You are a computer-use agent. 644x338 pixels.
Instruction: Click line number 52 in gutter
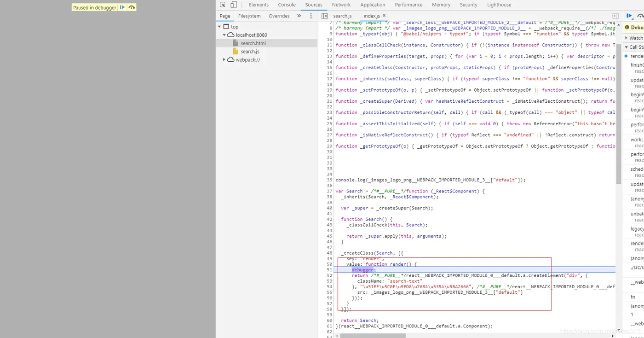pyautogui.click(x=329, y=275)
